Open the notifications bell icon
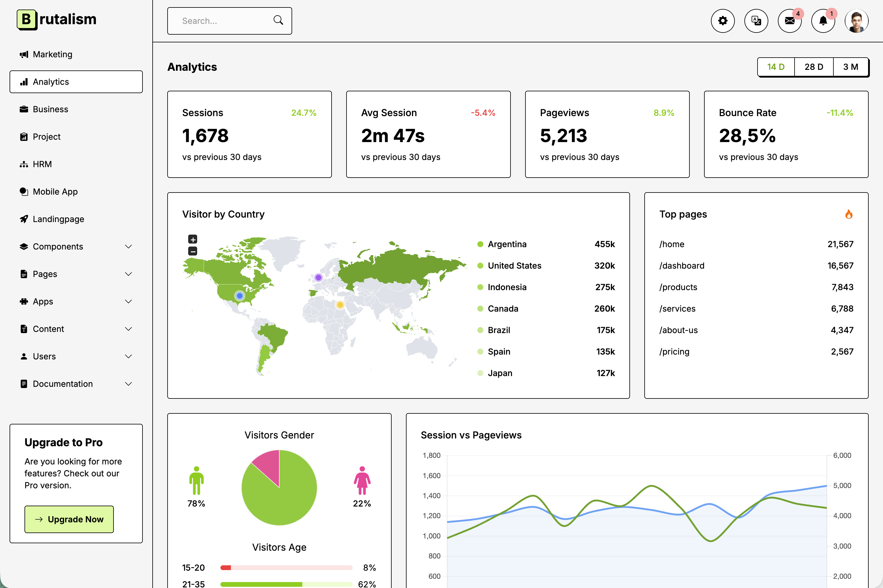 pyautogui.click(x=823, y=21)
